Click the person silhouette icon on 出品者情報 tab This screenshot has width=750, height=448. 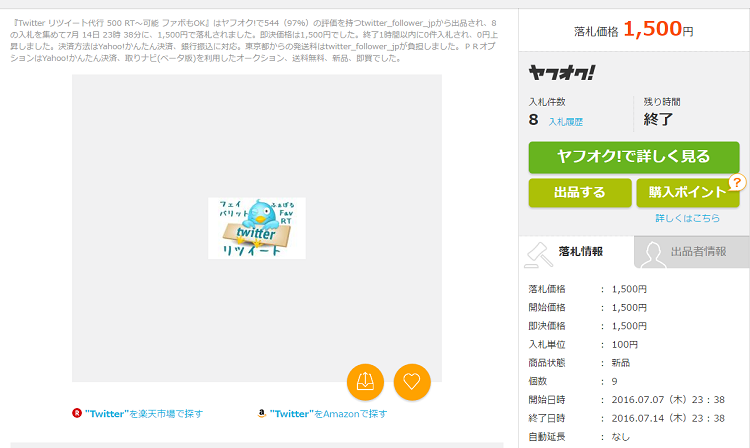click(651, 253)
